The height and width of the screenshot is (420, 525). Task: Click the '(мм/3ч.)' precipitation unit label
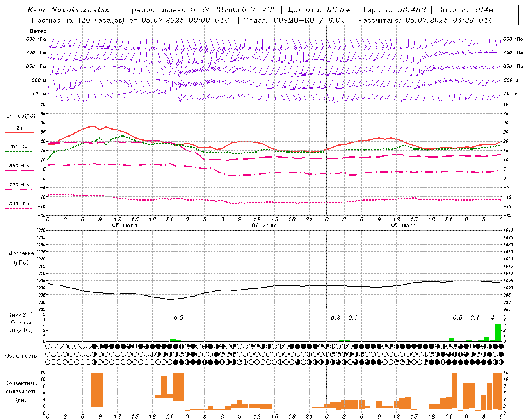click(x=21, y=315)
